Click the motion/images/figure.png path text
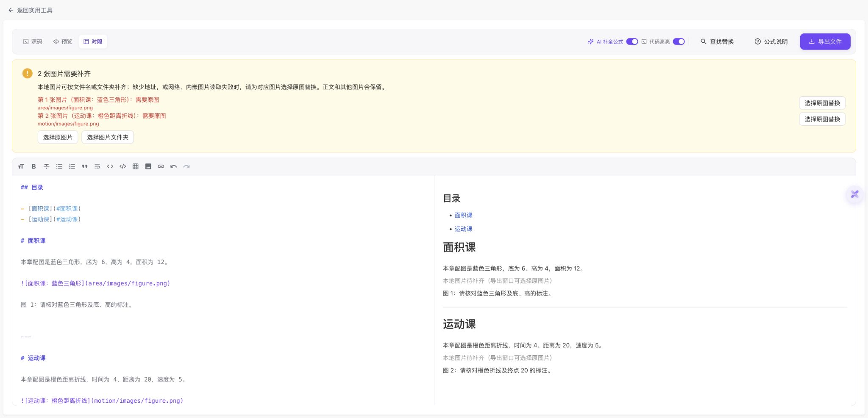 point(68,124)
